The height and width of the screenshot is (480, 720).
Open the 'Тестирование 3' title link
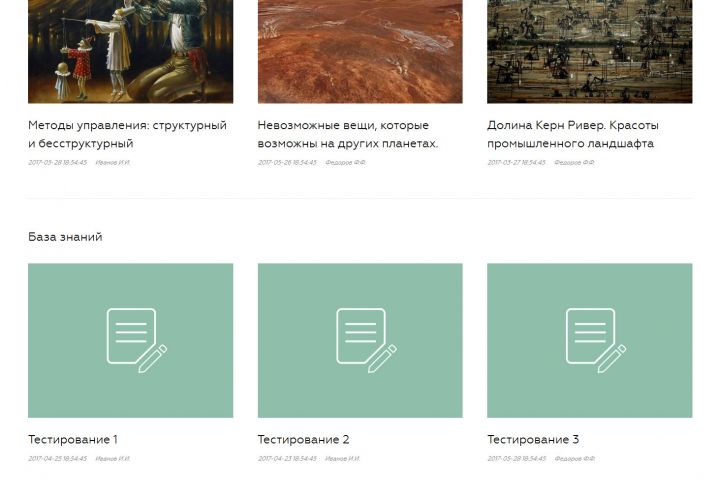point(533,440)
